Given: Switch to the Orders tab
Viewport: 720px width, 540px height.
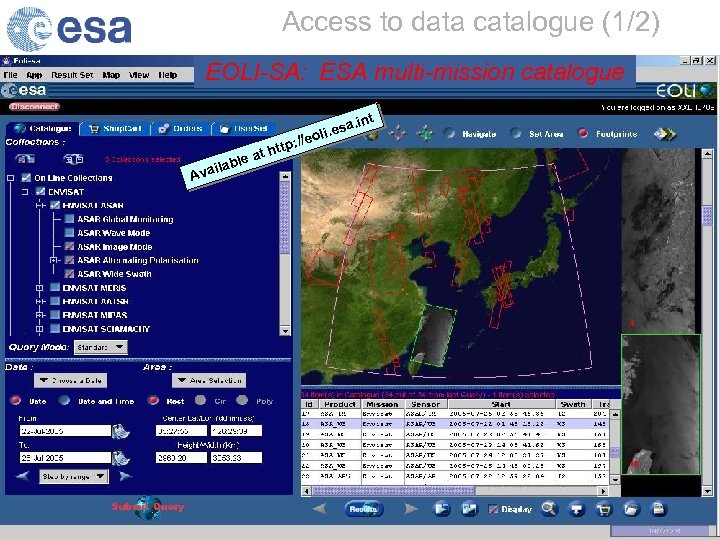Looking at the screenshot, I should point(180,129).
